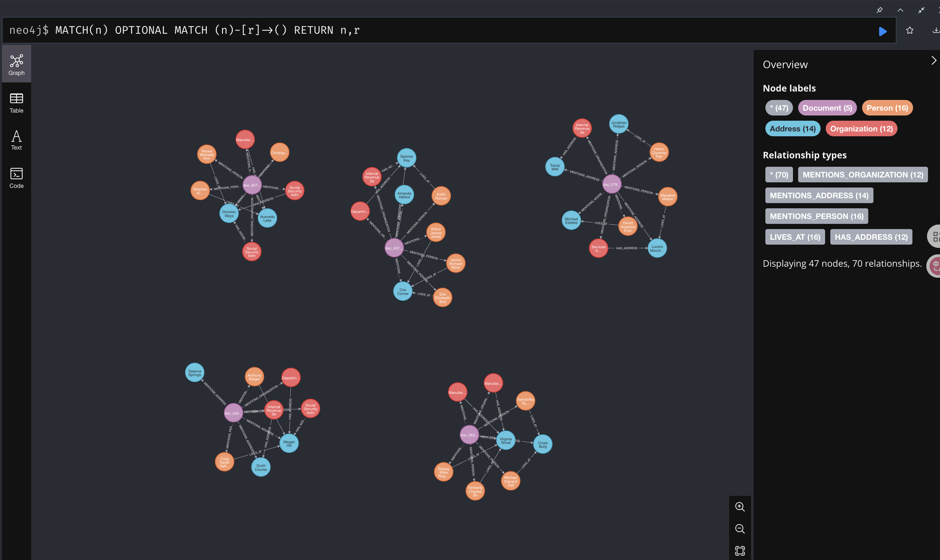Click the LIVES_AT (16) relationship chip
Screen dimensions: 940x560
click(795, 237)
